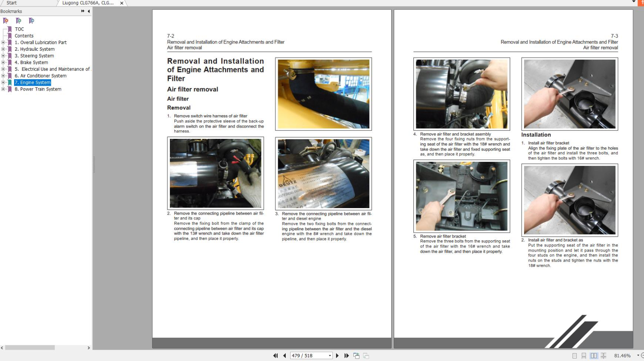Open the page number dropdown

330,356
